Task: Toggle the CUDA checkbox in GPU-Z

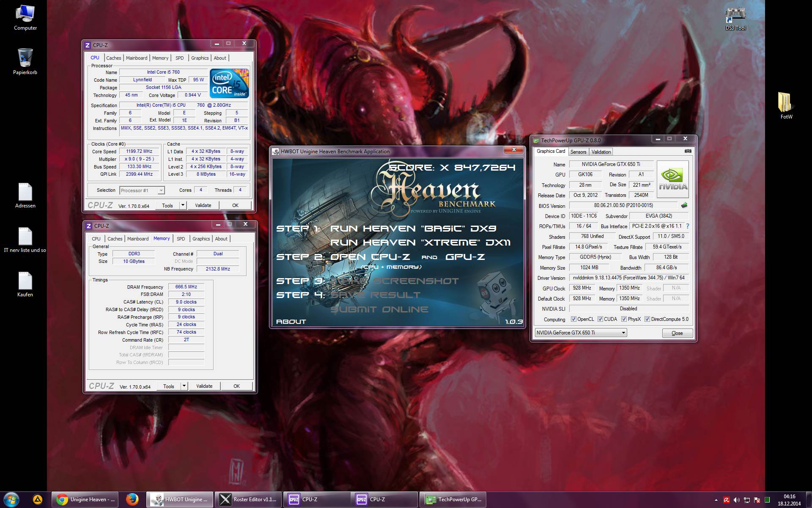Action: tap(600, 319)
